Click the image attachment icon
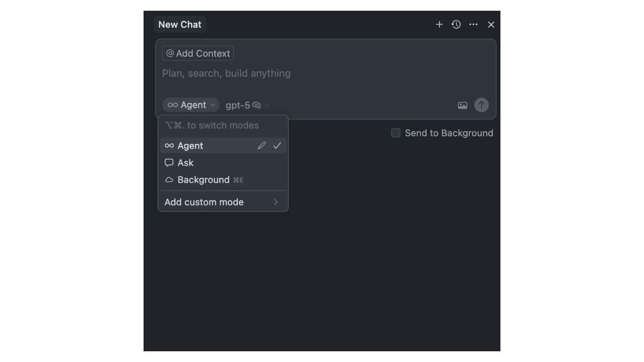Viewport: 644px width, 362px height. pos(462,105)
